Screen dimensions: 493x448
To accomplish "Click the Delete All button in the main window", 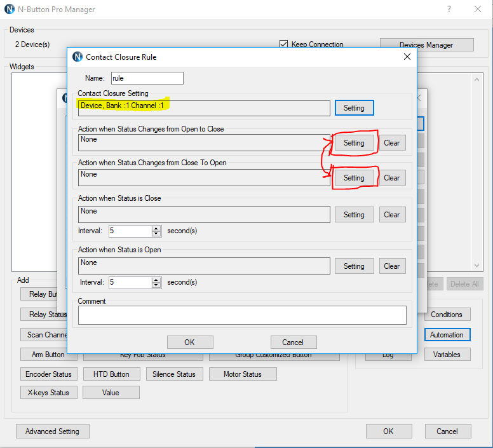I will (x=464, y=284).
